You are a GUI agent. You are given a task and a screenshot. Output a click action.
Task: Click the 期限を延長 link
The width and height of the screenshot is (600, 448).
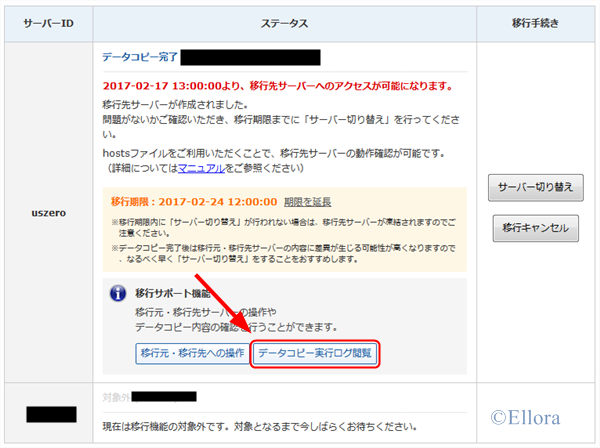click(x=307, y=202)
